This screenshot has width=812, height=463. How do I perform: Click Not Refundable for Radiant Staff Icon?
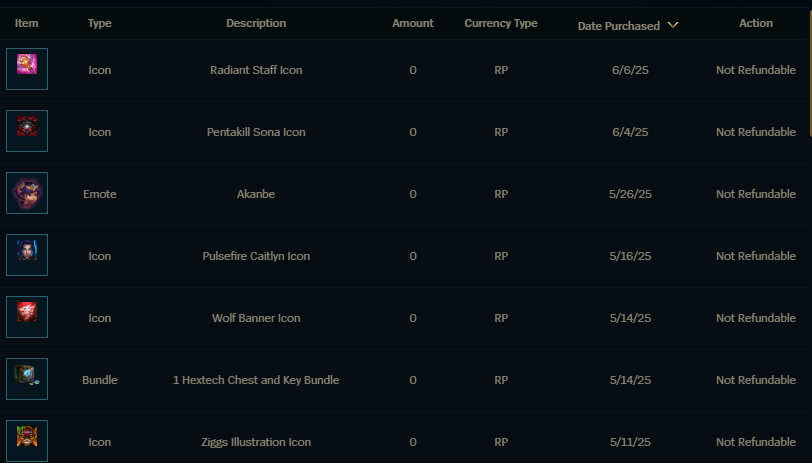(x=756, y=70)
